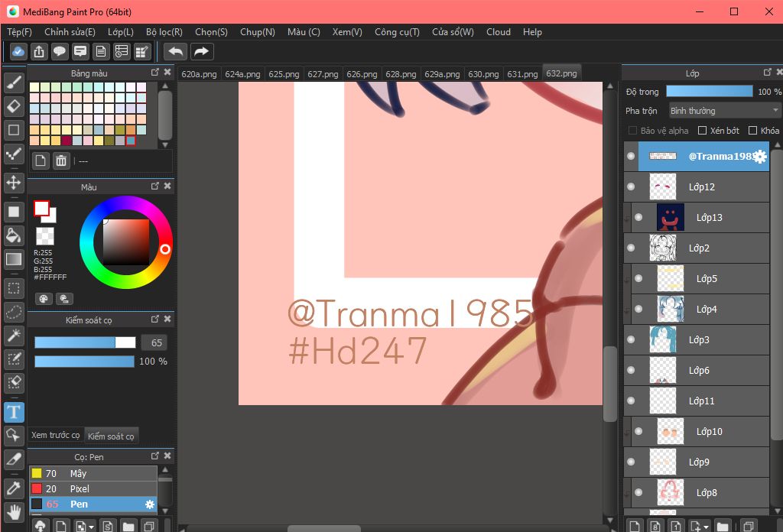The height and width of the screenshot is (532, 783).
Task: Select the Hand tool
Action: (x=14, y=511)
